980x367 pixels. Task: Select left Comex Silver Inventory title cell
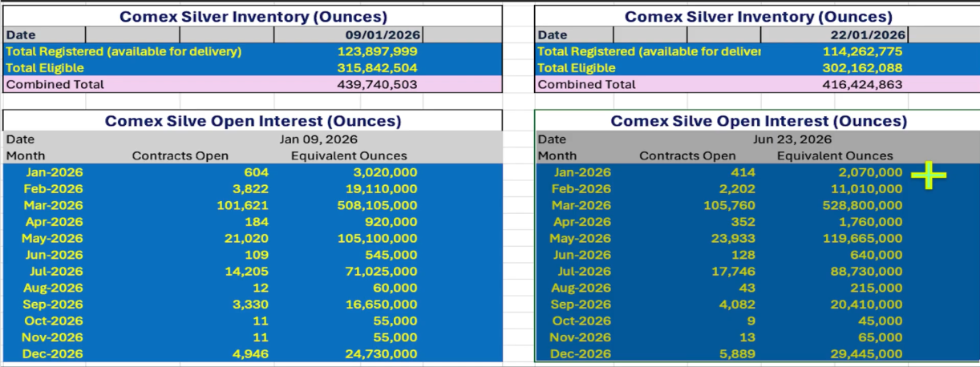(253, 16)
